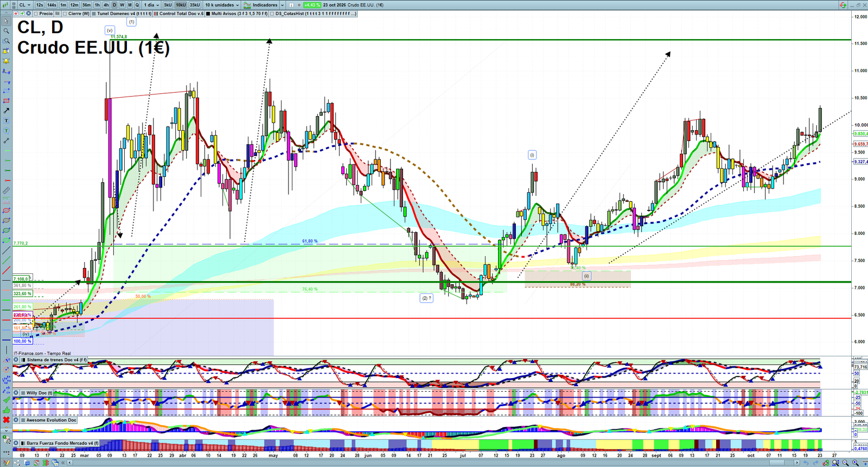Screen dimensions: 868x467
Task: Switch to the D daily timeframe
Action: [114, 5]
